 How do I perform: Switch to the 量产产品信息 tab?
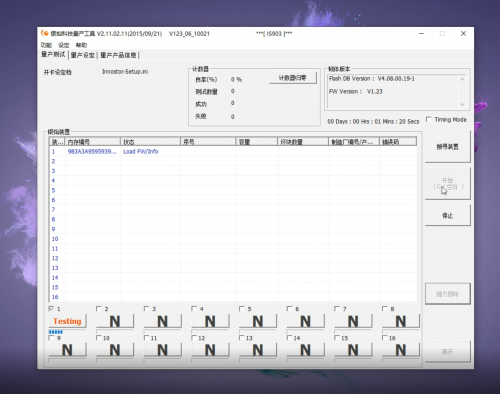(118, 55)
